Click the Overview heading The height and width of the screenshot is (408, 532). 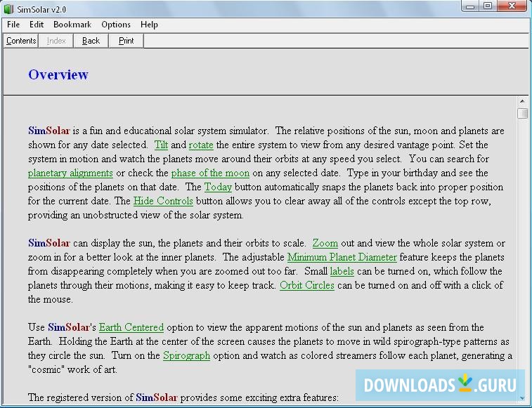coord(58,74)
